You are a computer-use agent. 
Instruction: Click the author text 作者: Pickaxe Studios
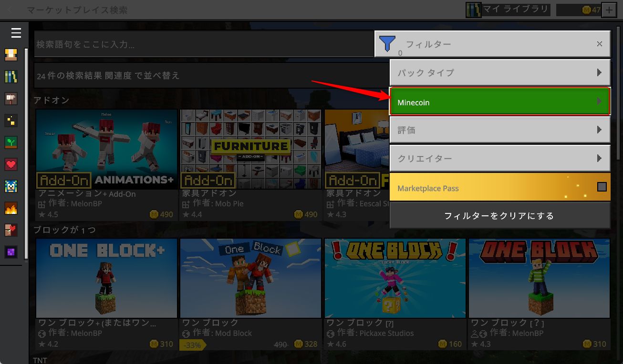(x=375, y=333)
